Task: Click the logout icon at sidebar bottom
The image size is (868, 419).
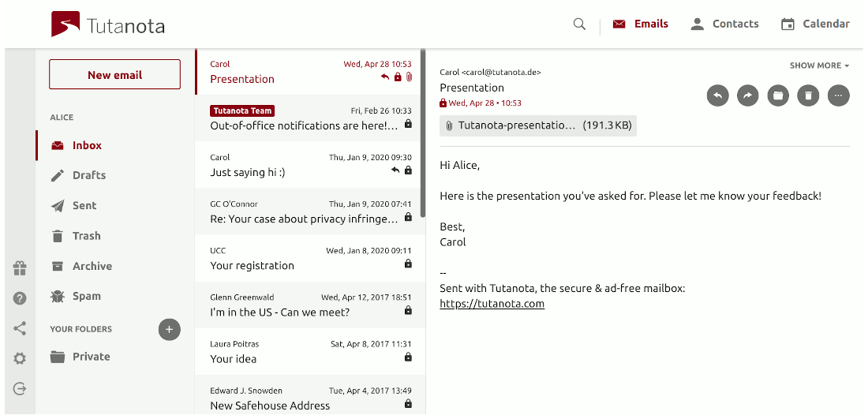Action: click(x=20, y=388)
